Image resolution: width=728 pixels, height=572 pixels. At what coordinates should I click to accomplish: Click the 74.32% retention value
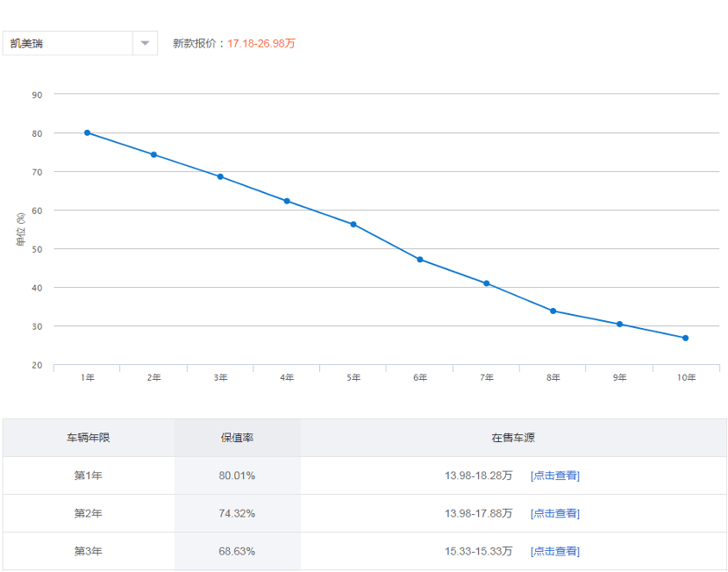tap(237, 513)
